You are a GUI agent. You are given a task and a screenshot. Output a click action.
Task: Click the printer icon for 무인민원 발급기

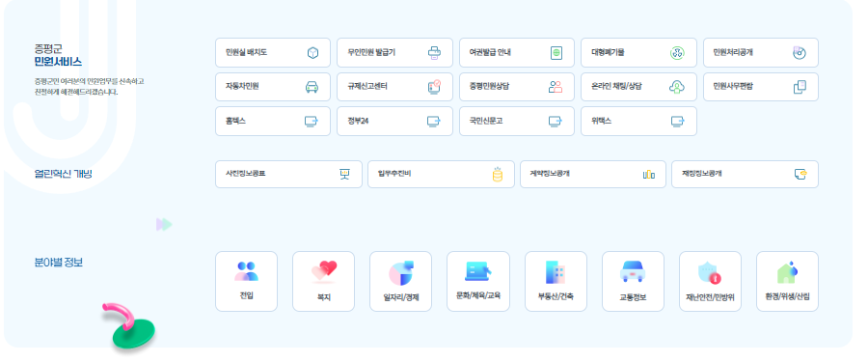point(435,53)
